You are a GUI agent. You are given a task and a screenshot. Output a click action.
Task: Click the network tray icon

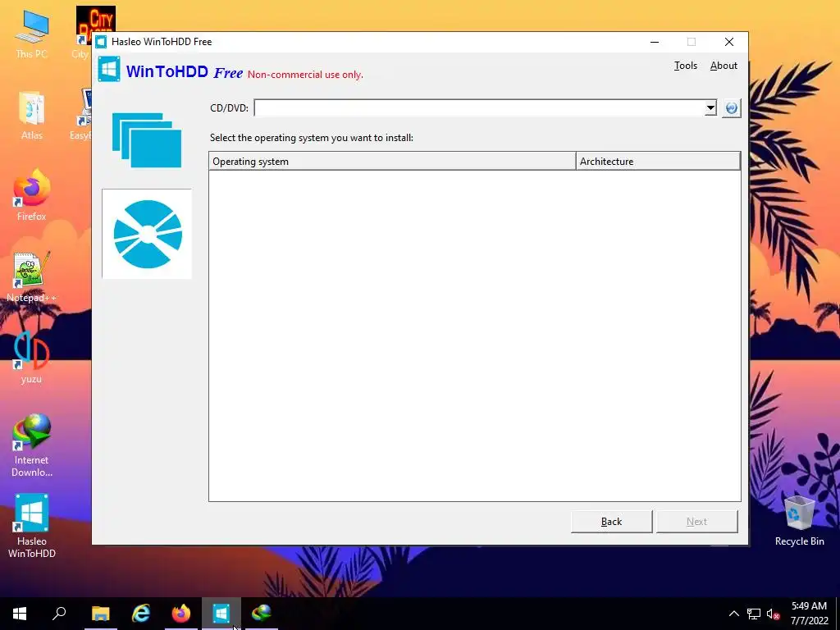pyautogui.click(x=754, y=614)
